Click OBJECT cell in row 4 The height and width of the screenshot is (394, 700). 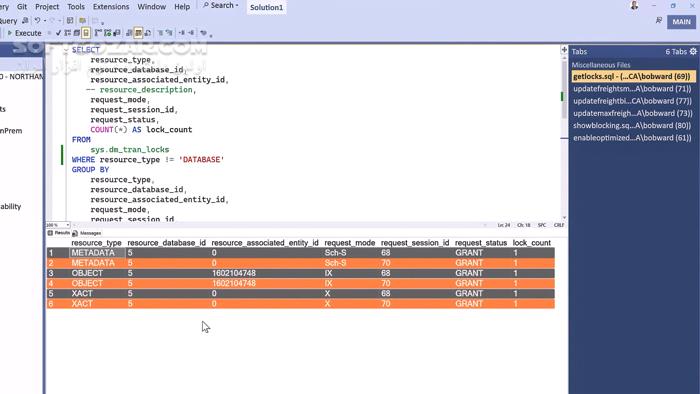coord(87,283)
